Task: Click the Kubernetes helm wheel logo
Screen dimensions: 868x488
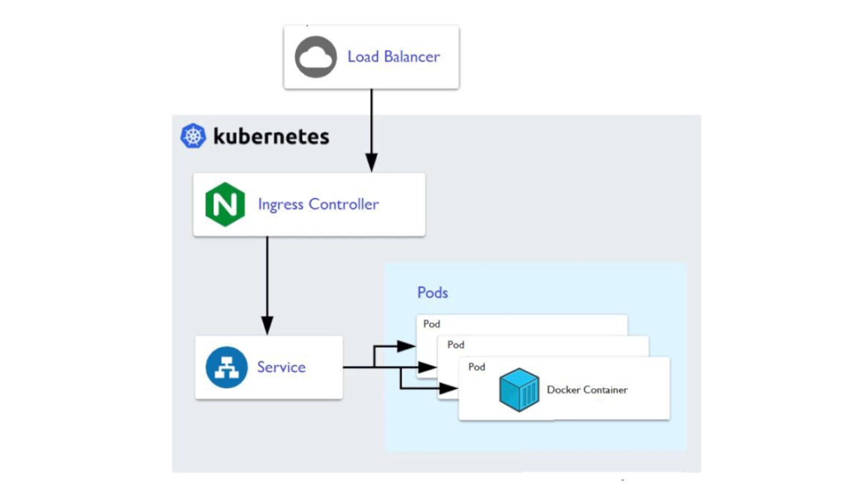Action: coord(193,136)
